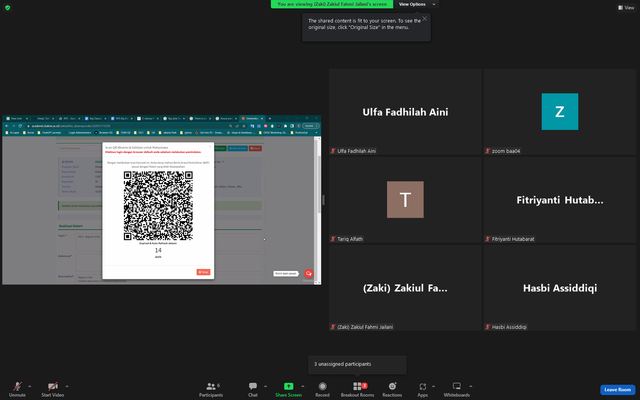Image resolution: width=640 pixels, height=400 pixels.
Task: Open Zoom Apps
Action: pos(422,389)
